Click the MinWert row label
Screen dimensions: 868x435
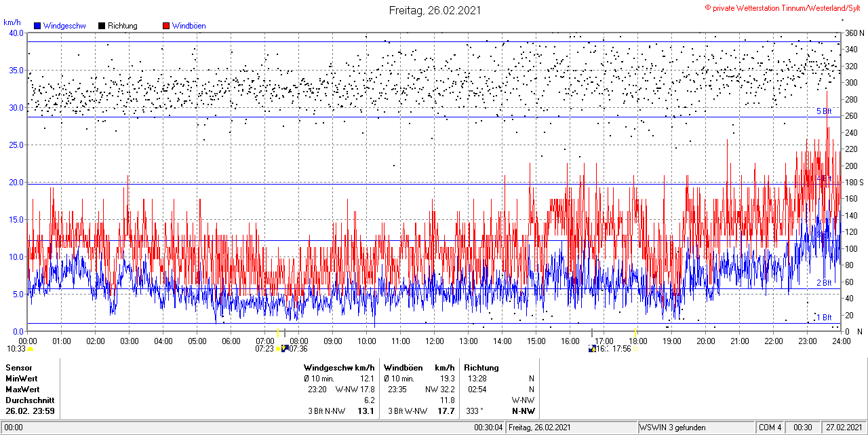point(22,379)
